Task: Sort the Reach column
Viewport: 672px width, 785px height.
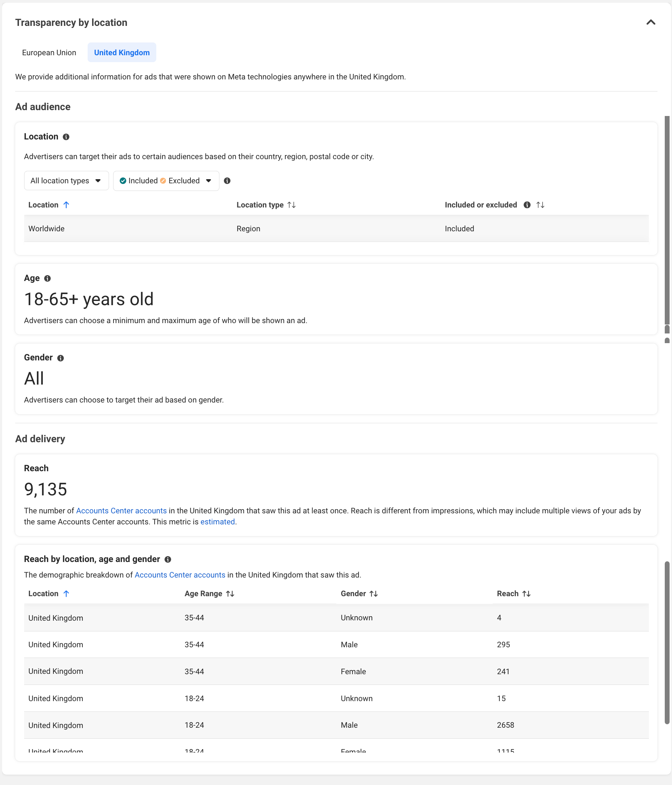Action: tap(527, 594)
